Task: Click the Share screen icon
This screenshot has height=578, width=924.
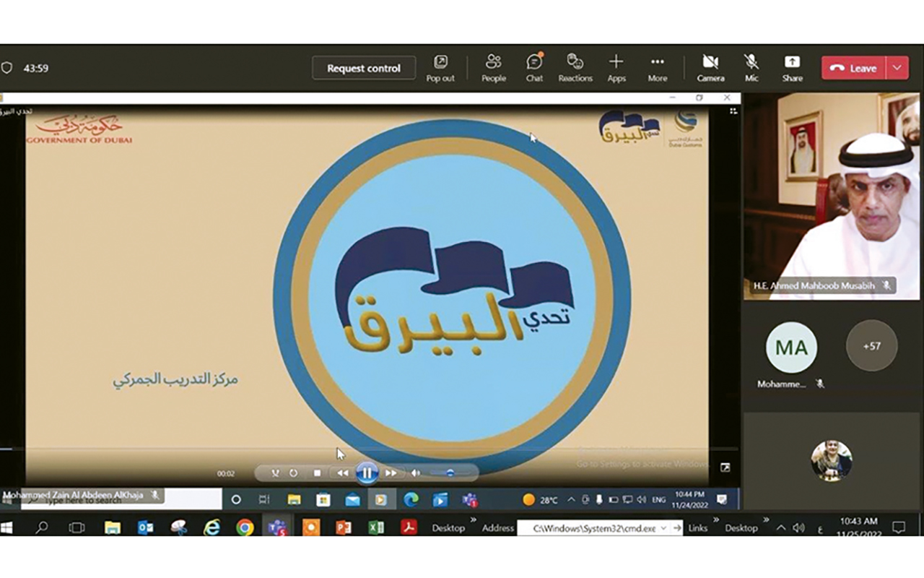Action: pos(792,68)
